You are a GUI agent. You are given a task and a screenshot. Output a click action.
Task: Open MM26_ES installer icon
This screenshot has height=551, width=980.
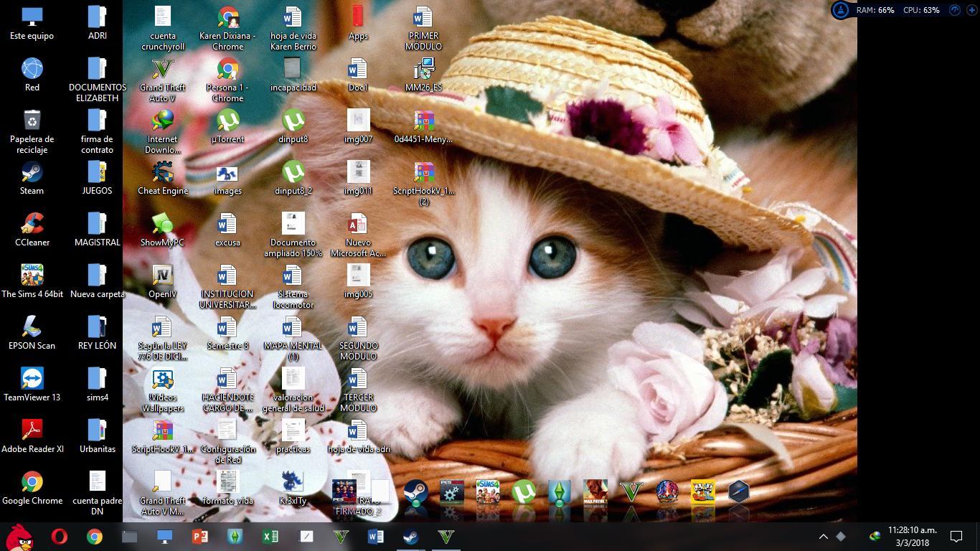click(x=423, y=74)
